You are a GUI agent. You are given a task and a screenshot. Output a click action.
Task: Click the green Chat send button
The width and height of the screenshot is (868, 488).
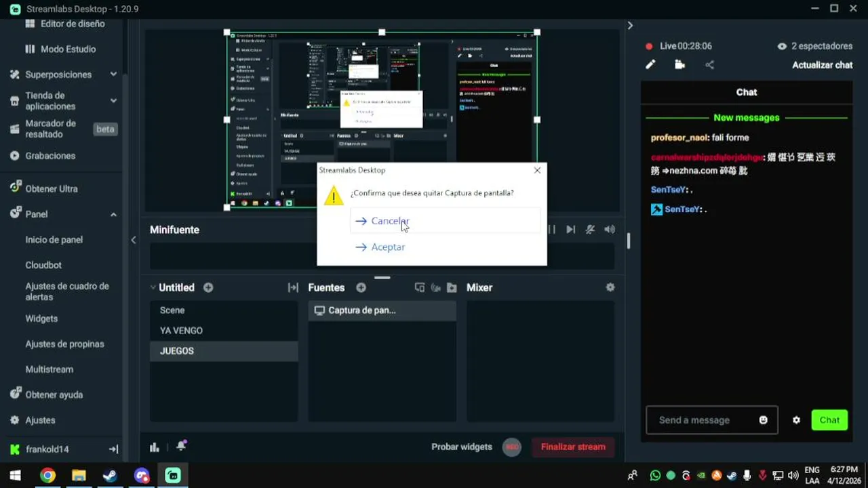[829, 420]
